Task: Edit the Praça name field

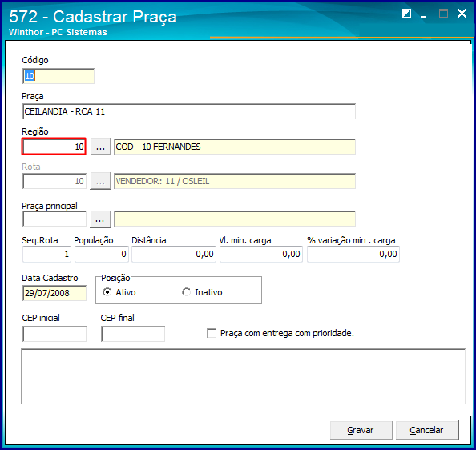Action: [x=189, y=111]
